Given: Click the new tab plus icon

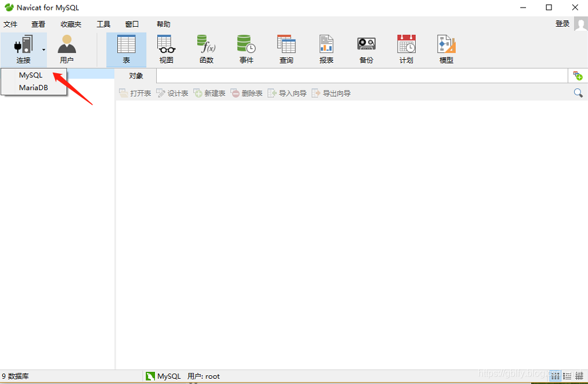Looking at the screenshot, I should tap(578, 76).
